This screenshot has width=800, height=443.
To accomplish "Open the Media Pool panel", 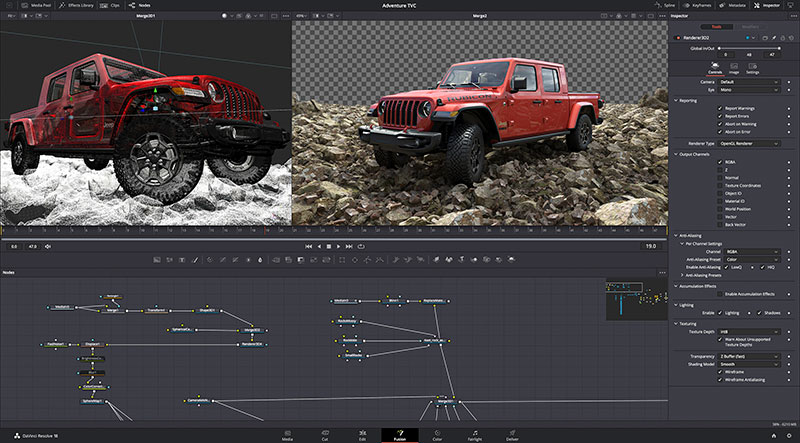I will 36,5.
